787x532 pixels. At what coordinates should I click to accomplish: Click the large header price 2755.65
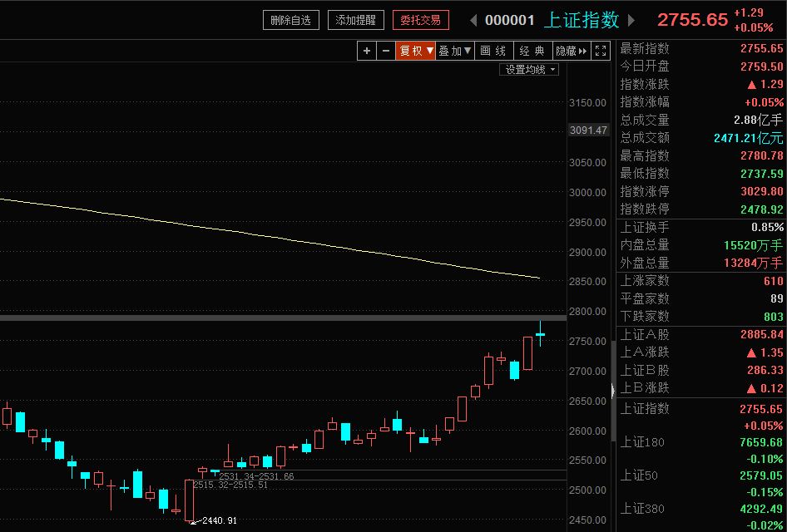(x=693, y=20)
